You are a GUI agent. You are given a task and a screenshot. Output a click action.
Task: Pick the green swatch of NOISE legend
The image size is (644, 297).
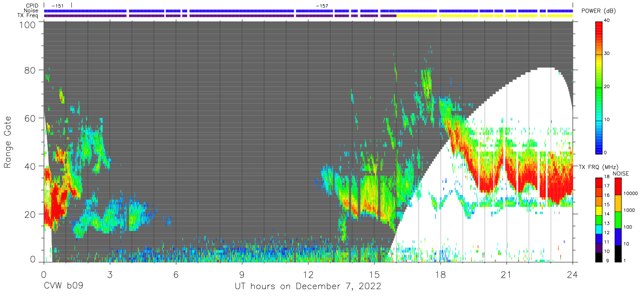[x=617, y=219]
